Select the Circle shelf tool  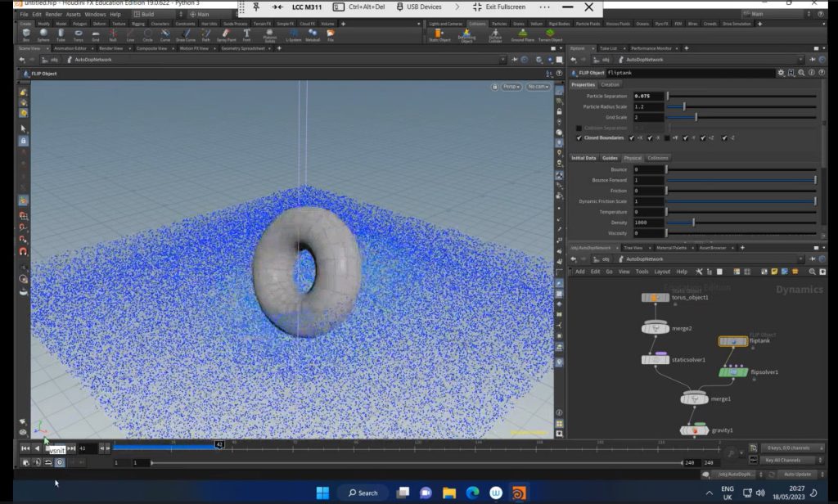pyautogui.click(x=147, y=35)
